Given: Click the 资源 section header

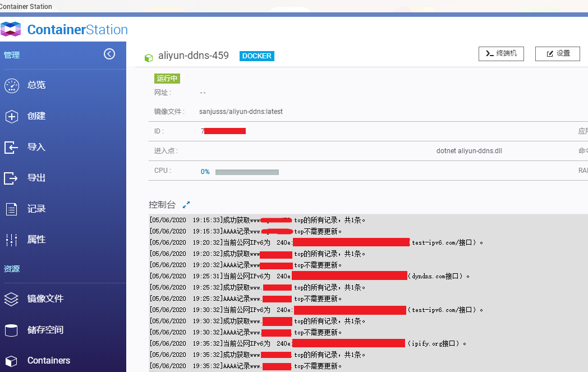Looking at the screenshot, I should (x=12, y=269).
